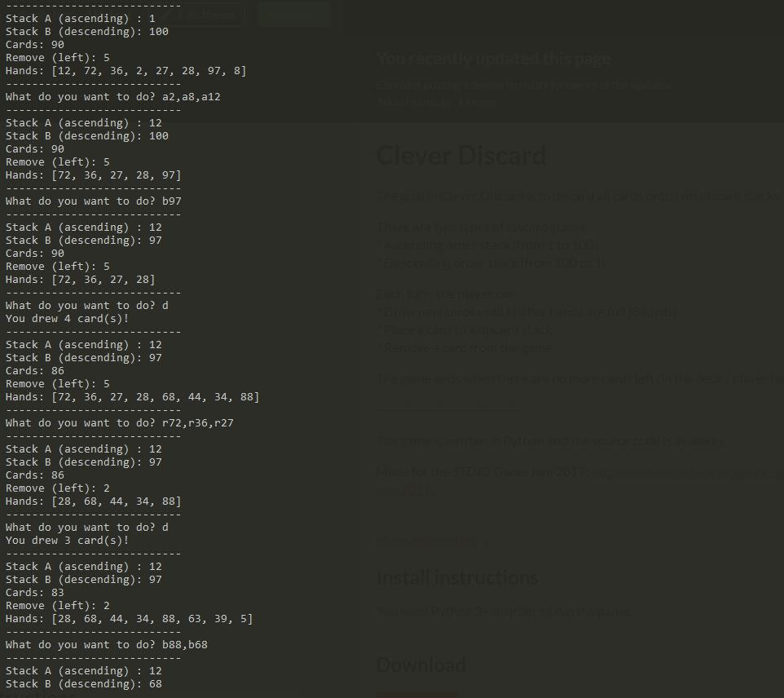The width and height of the screenshot is (784, 698).
Task: Click the Install instructions heading
Action: tap(457, 578)
